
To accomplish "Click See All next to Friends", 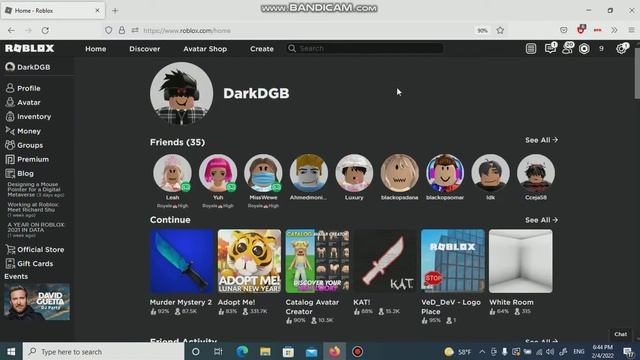I will [541, 140].
